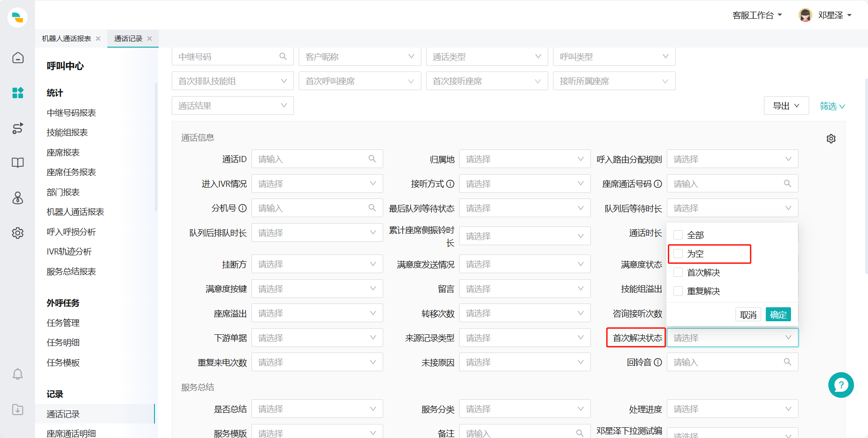This screenshot has width=868, height=438.
Task: Switch to the 机器人通话报表 tab
Action: 66,39
